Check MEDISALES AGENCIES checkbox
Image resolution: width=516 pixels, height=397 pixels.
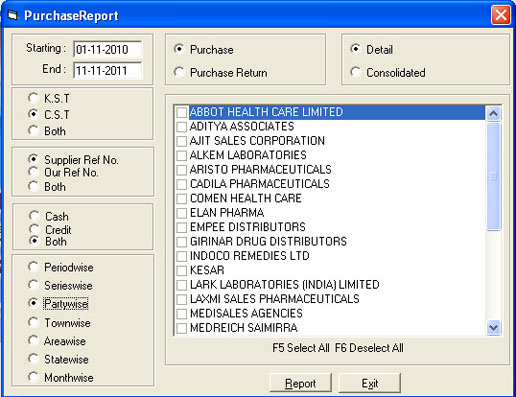181,314
